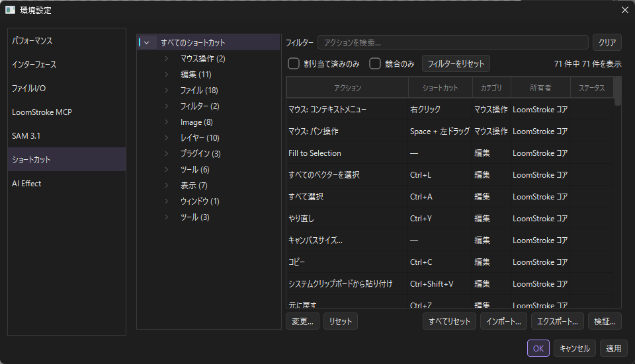Expand the プラグイン (3) category

[x=166, y=154]
